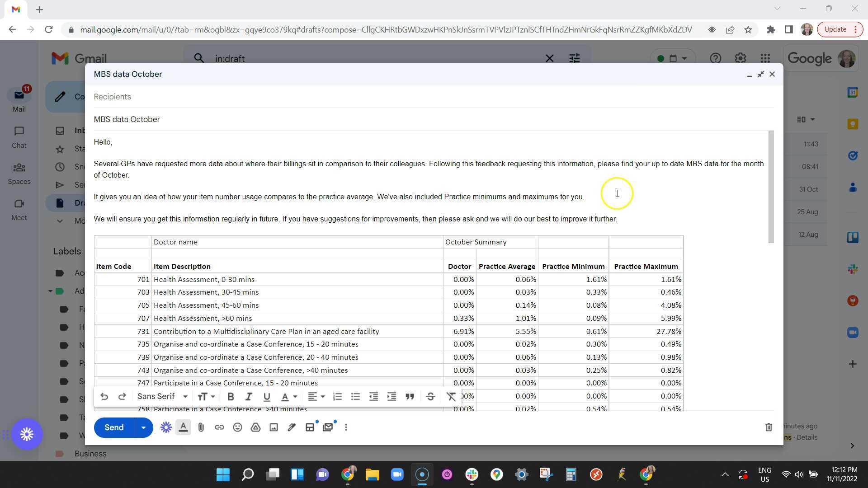The width and height of the screenshot is (868, 488).
Task: Toggle confidential mode for the email
Action: [329, 427]
